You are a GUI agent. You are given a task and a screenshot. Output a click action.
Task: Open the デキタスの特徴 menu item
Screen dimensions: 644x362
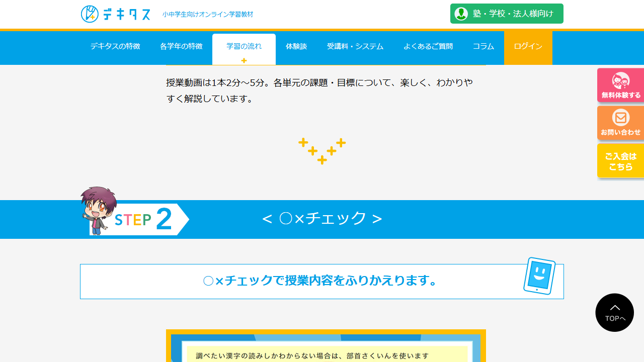click(x=115, y=46)
